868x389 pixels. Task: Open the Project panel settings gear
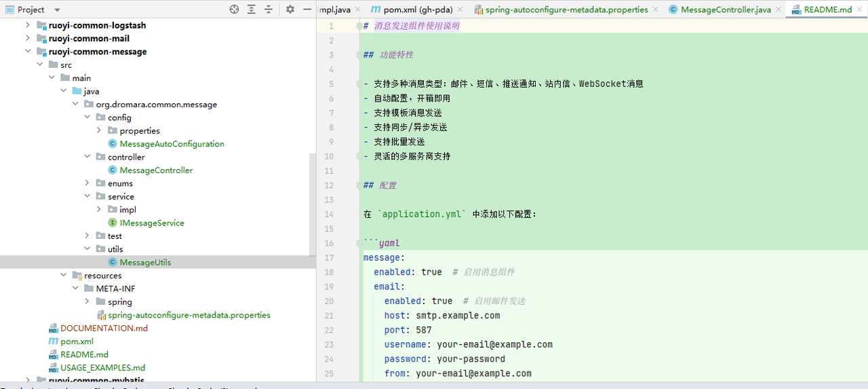[290, 10]
